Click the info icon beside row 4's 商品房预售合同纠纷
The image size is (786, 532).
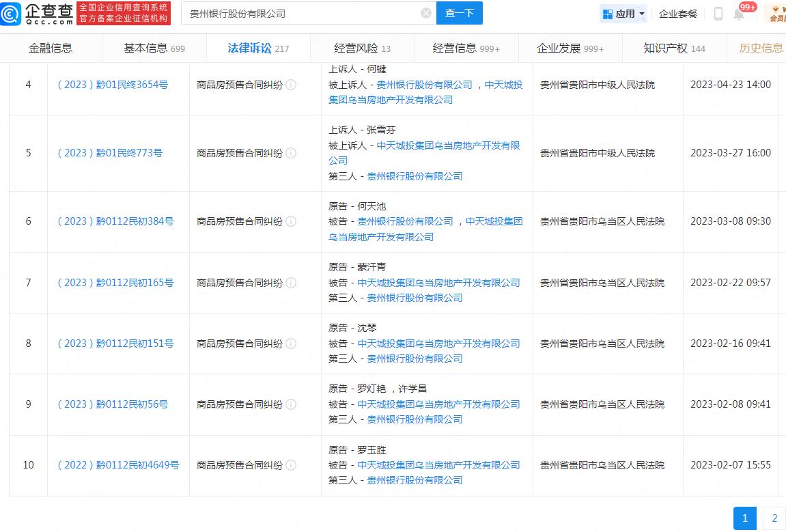coord(292,86)
